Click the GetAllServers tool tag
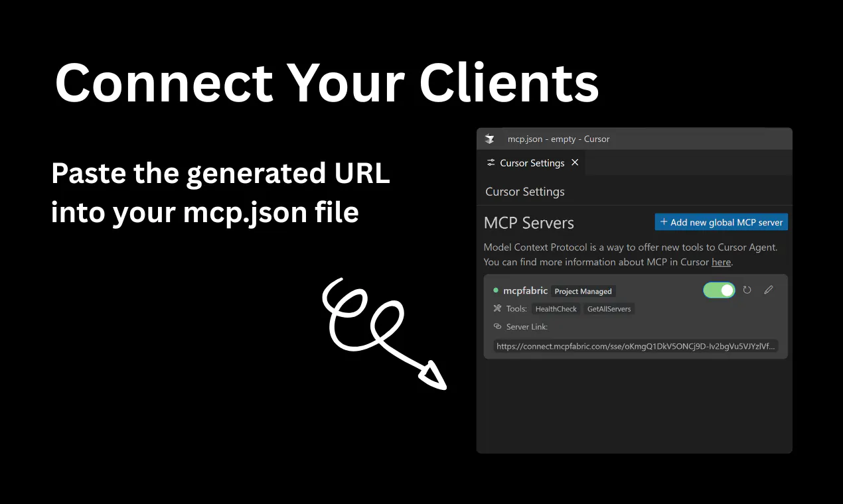Viewport: 843px width, 504px height. pyautogui.click(x=609, y=309)
